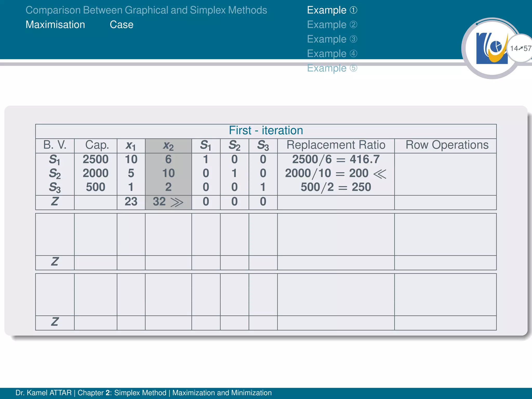532x399 pixels.
Task: Jump to Example ① in navigation
Action: [332, 10]
